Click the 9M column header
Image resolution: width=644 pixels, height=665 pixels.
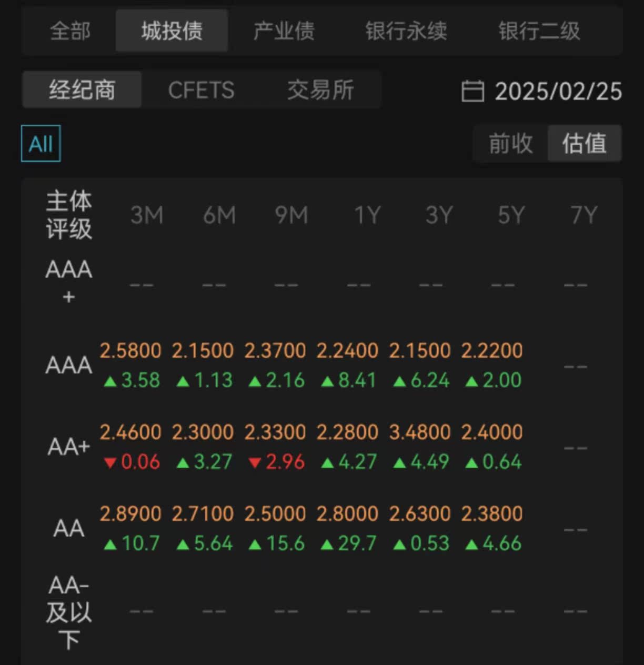click(x=291, y=215)
